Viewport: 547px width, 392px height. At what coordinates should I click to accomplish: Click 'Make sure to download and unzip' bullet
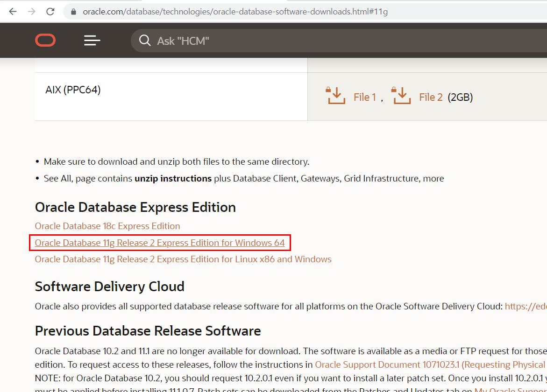177,161
